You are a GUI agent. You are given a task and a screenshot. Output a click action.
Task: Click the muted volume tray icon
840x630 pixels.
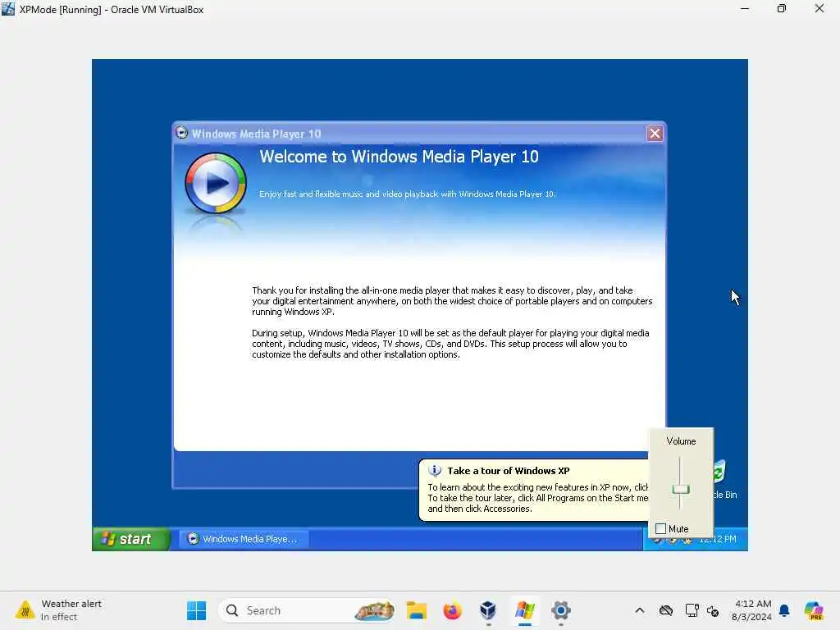(713, 610)
